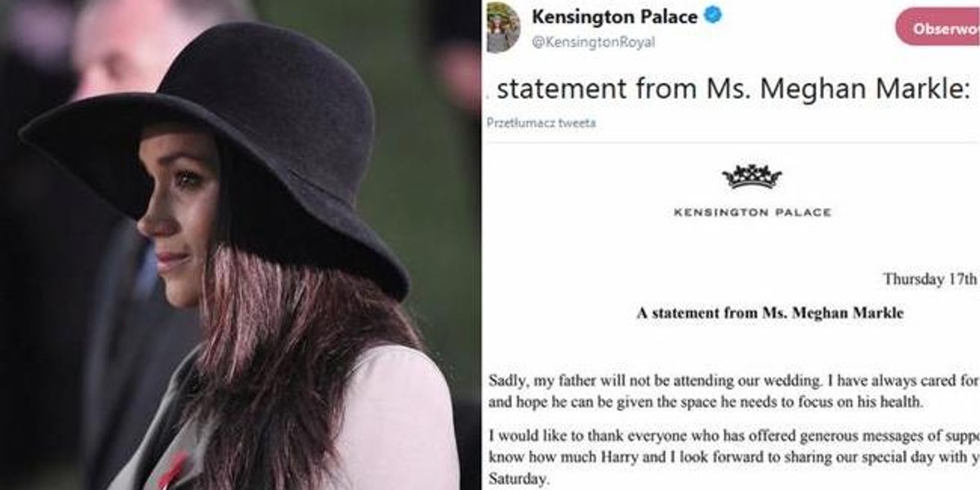Screen dimensions: 980x490
Task: Click the blue verified badge
Action: [713, 16]
